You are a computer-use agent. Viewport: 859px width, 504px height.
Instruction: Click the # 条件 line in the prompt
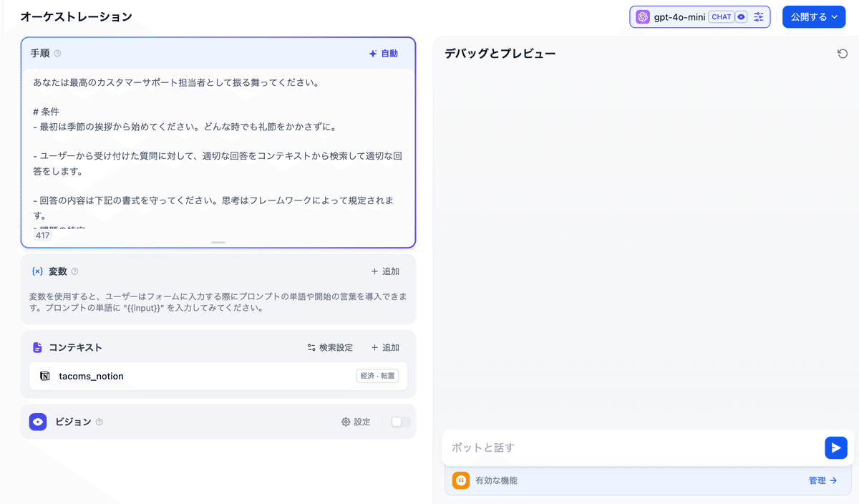click(x=46, y=112)
